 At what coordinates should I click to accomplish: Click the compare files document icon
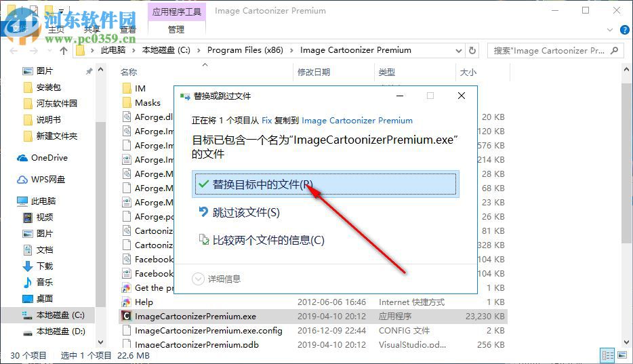203,240
